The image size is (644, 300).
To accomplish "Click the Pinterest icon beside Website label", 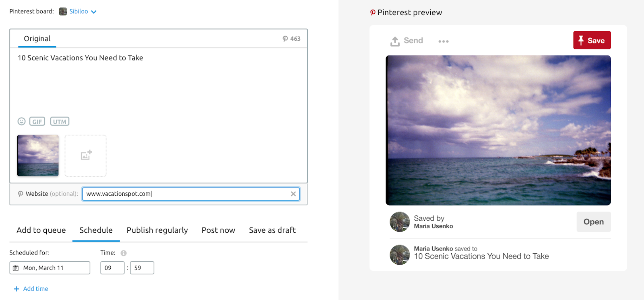I will pyautogui.click(x=21, y=194).
